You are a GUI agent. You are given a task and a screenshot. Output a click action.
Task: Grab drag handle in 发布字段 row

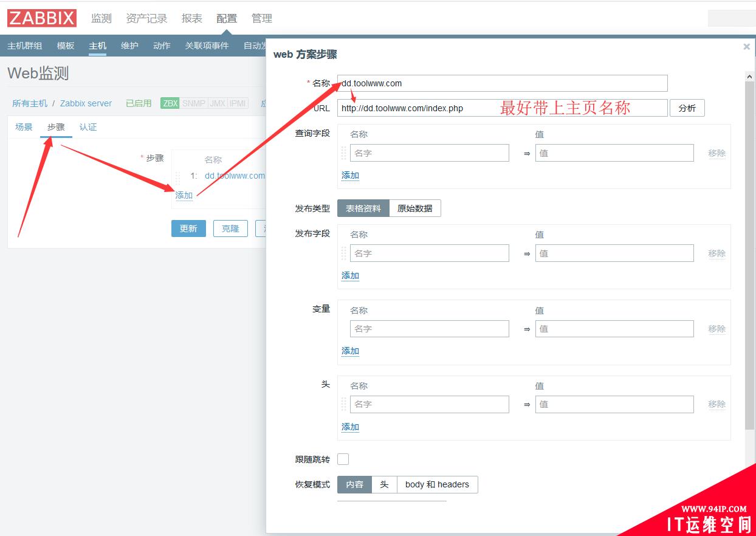343,253
